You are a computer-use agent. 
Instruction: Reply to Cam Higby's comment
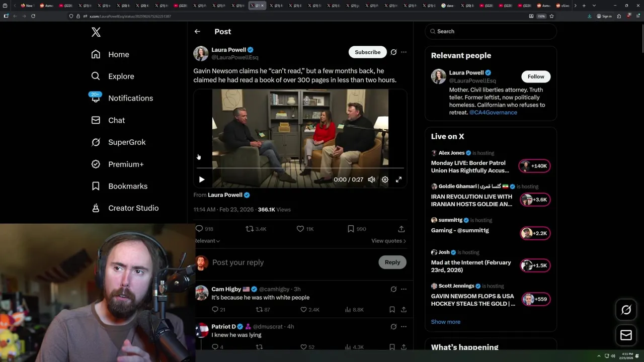218,310
